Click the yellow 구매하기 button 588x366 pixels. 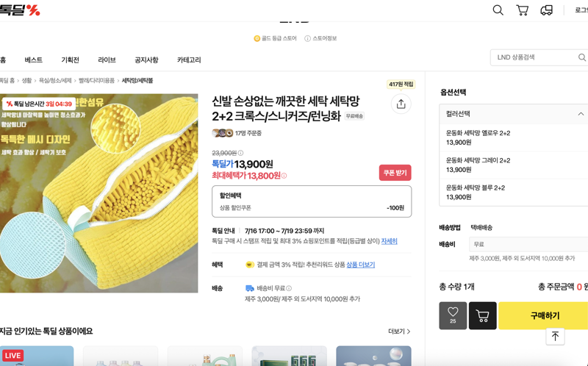(x=543, y=315)
